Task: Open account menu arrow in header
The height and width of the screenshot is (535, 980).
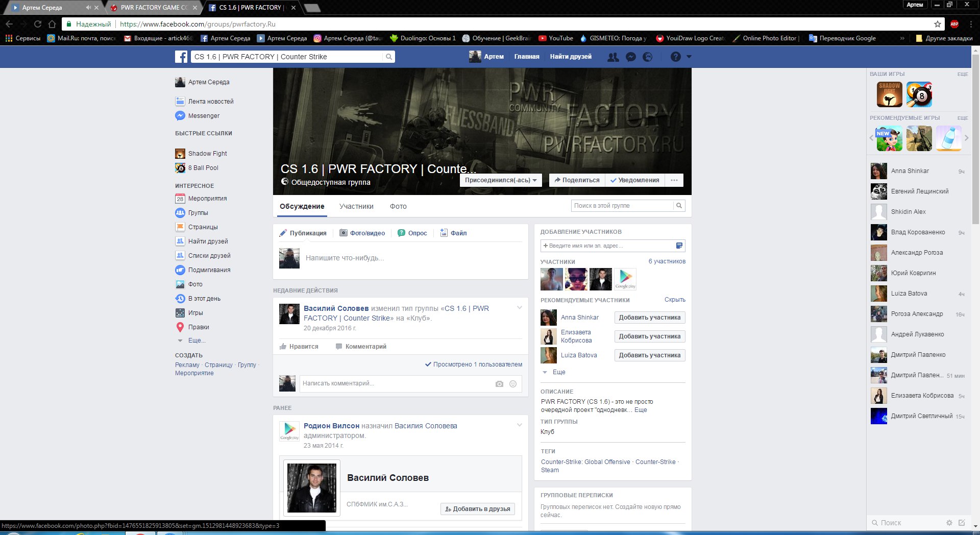Action: pyautogui.click(x=689, y=57)
